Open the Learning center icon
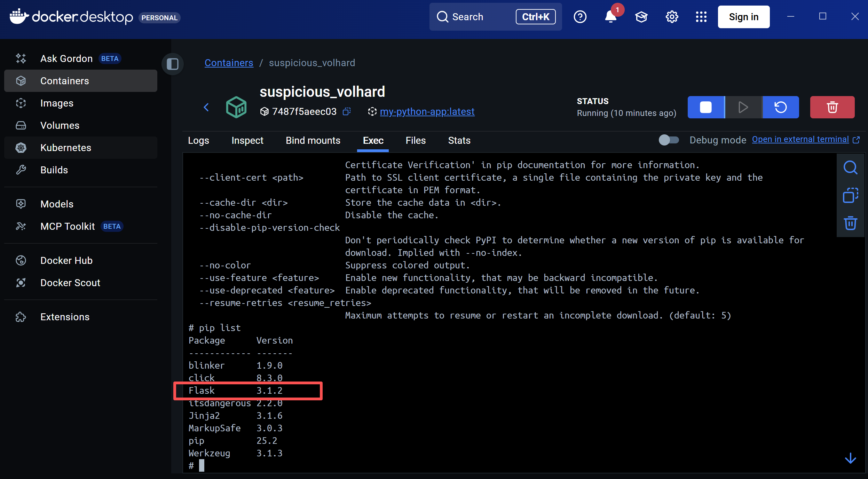868x479 pixels. [x=641, y=17]
